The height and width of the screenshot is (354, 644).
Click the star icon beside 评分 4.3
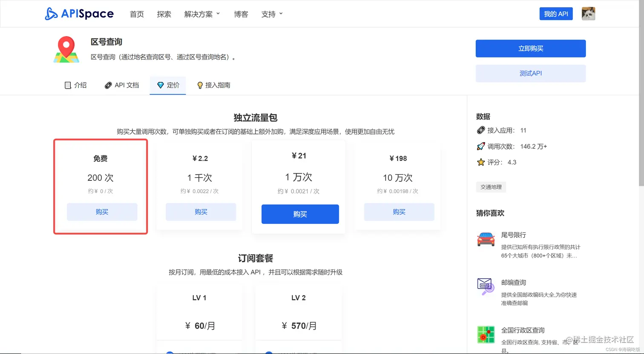480,162
